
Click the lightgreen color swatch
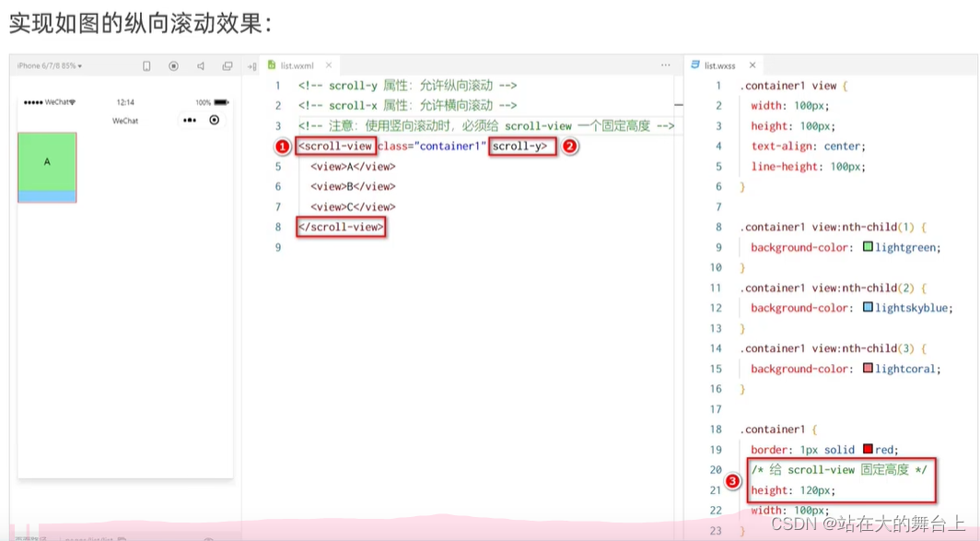pyautogui.click(x=868, y=246)
